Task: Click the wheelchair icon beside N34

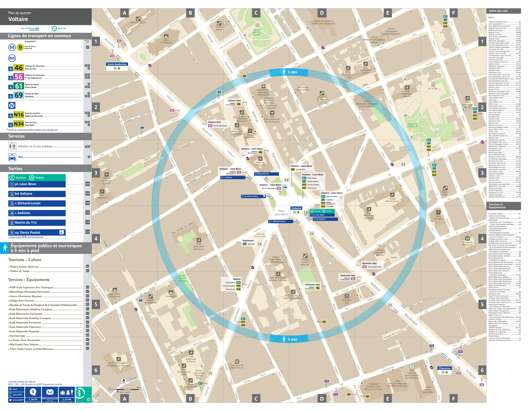Action: (x=10, y=125)
